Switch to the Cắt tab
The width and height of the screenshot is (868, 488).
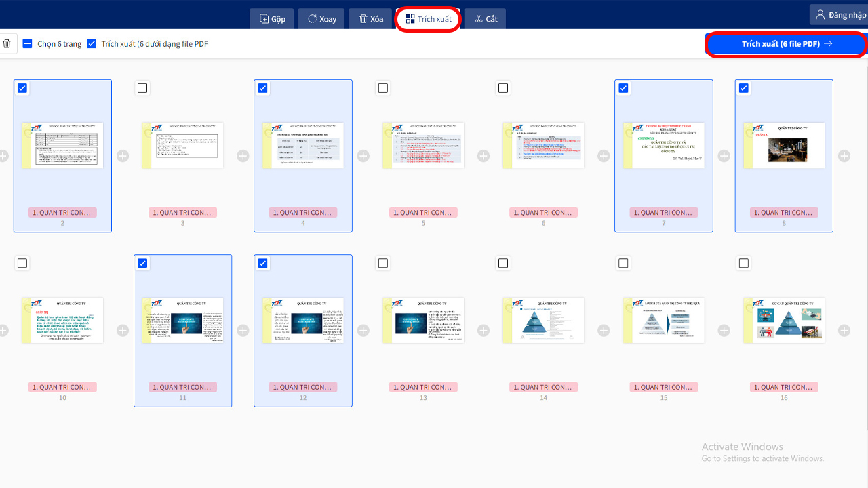click(x=485, y=18)
